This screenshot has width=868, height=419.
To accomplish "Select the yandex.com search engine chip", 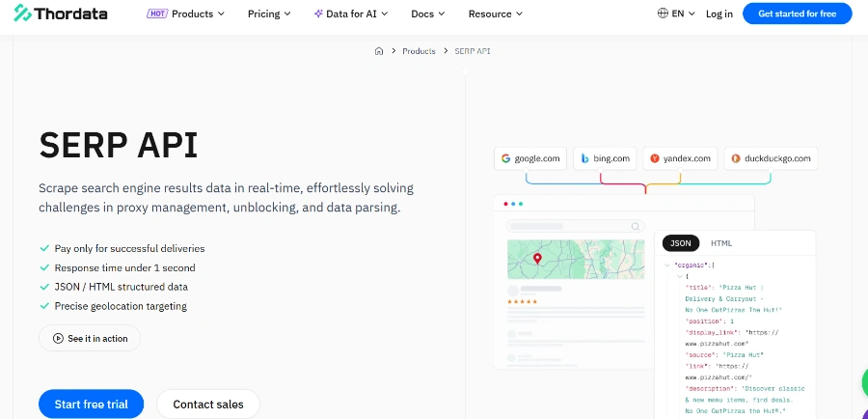I will (680, 158).
